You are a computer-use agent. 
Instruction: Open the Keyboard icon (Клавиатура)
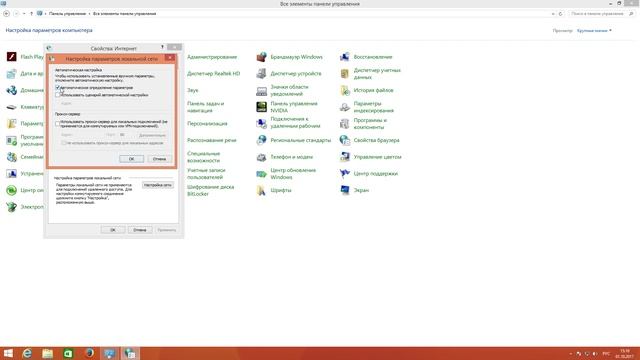click(x=11, y=107)
